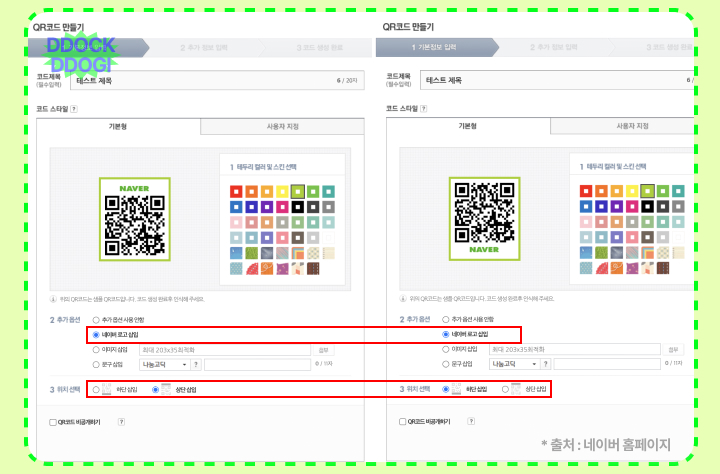Click QR code preview in left screenshot
The height and width of the screenshot is (474, 720).
pos(135,219)
